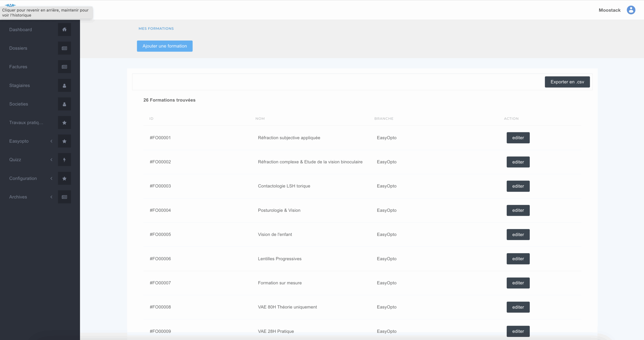The image size is (644, 340).
Task: Click ID cell #FO00001
Action: (160, 138)
